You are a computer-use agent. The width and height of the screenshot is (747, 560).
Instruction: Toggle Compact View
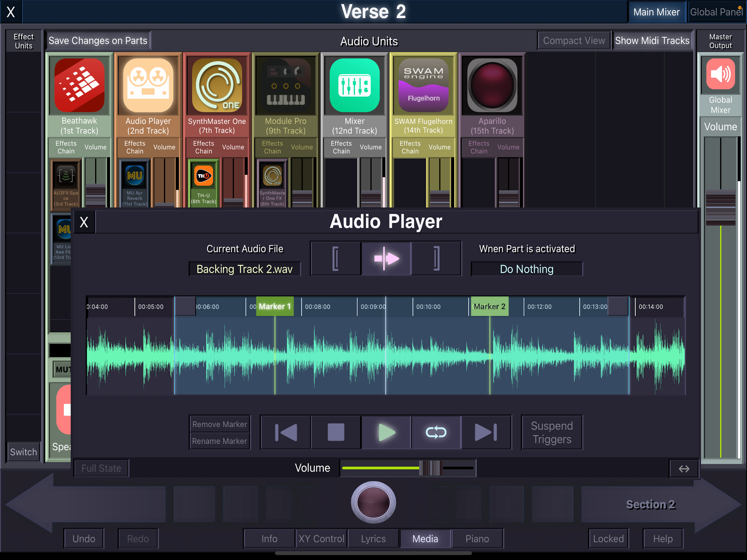pos(573,40)
